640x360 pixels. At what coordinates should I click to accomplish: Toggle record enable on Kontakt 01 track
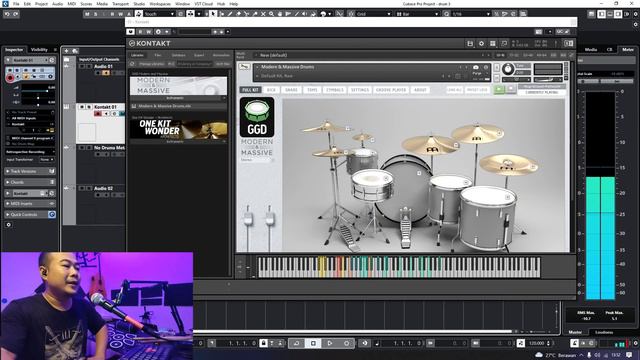click(x=98, y=113)
